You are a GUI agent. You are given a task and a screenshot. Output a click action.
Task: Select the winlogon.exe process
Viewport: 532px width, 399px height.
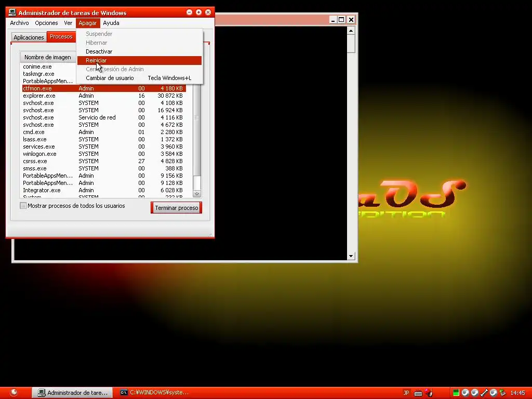[x=104, y=154]
